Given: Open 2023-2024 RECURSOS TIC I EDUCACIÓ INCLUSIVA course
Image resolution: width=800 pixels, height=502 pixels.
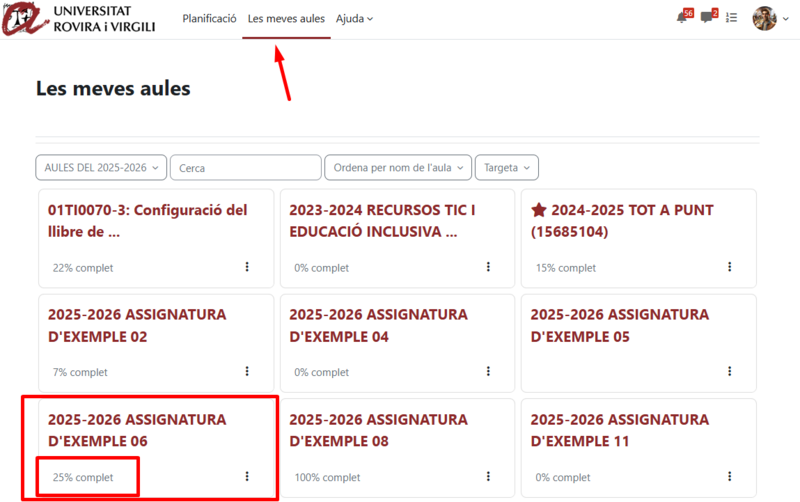Looking at the screenshot, I should pos(382,221).
